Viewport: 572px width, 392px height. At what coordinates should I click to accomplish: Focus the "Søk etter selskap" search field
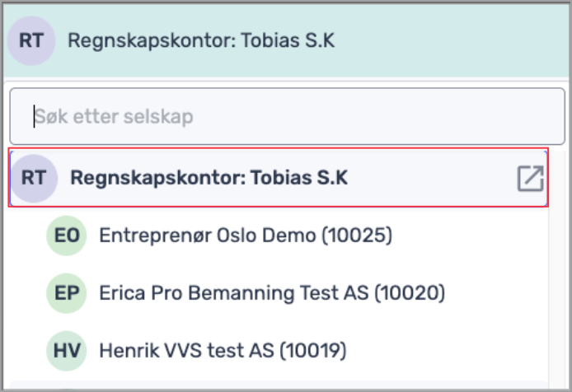coord(280,117)
